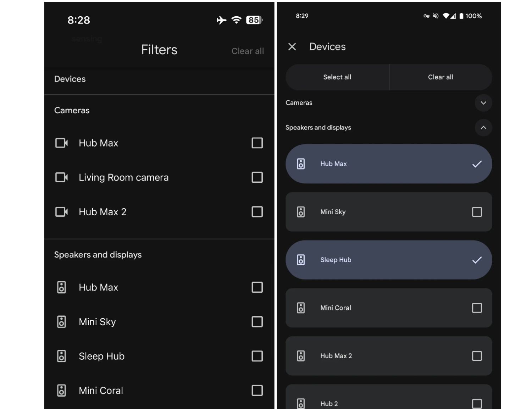Collapse the Speakers and displays section
The height and width of the screenshot is (409, 532).
(483, 128)
